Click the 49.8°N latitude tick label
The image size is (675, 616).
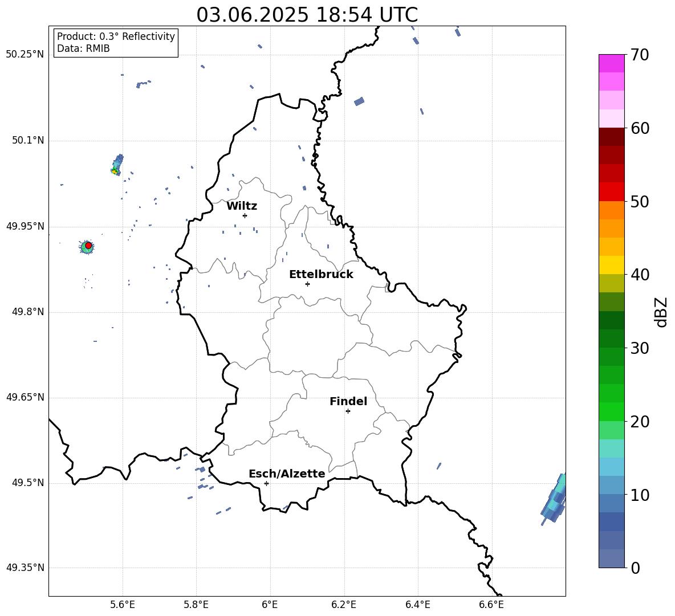click(28, 312)
